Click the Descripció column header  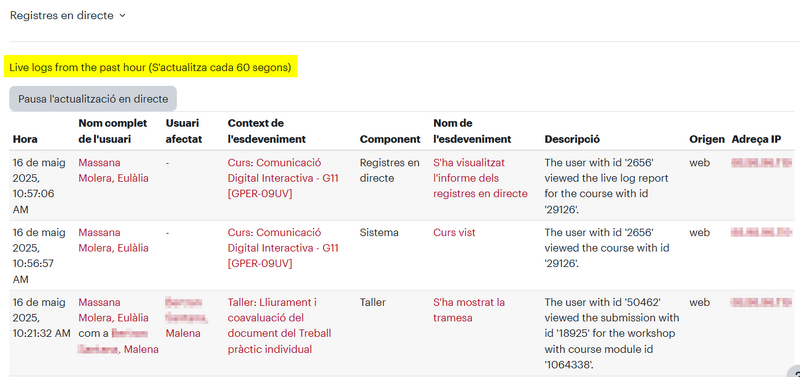[572, 139]
